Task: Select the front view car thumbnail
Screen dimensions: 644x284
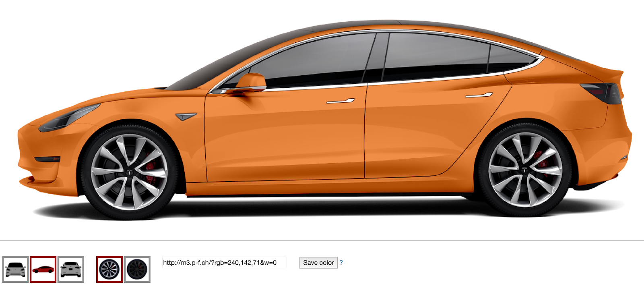Action: point(15,269)
